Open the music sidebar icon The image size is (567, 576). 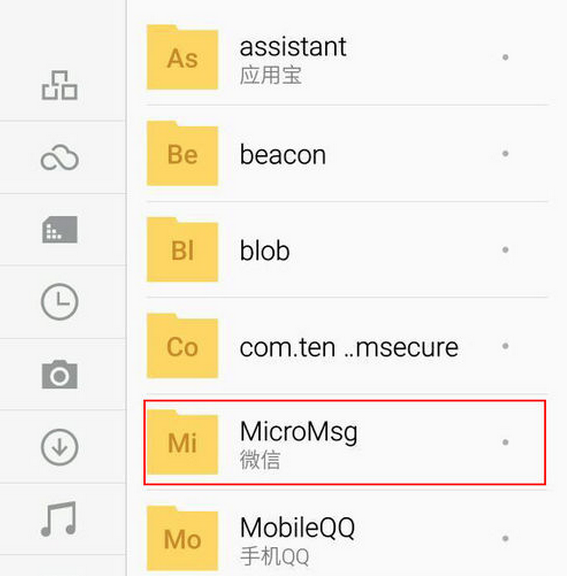[59, 519]
